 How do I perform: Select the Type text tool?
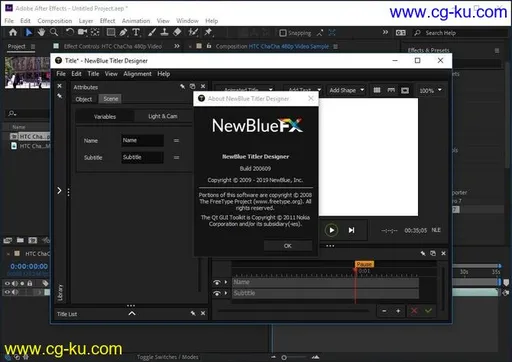tap(136, 32)
